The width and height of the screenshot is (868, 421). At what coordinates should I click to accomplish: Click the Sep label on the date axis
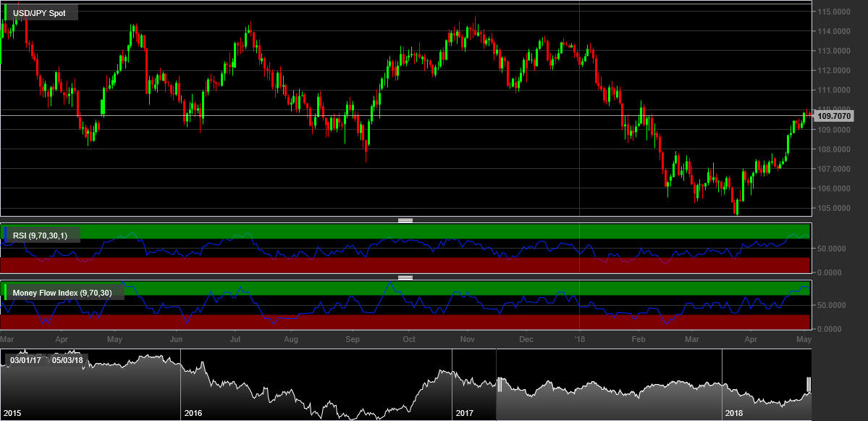353,338
